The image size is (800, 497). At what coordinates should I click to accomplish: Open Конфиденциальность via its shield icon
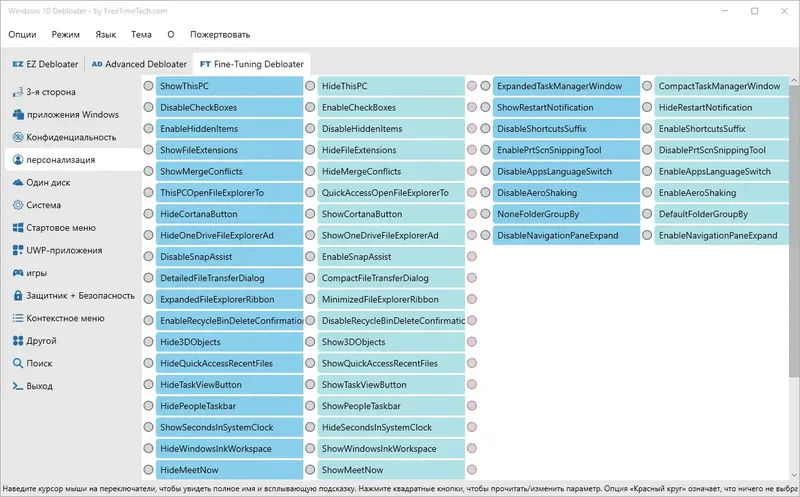click(x=18, y=137)
